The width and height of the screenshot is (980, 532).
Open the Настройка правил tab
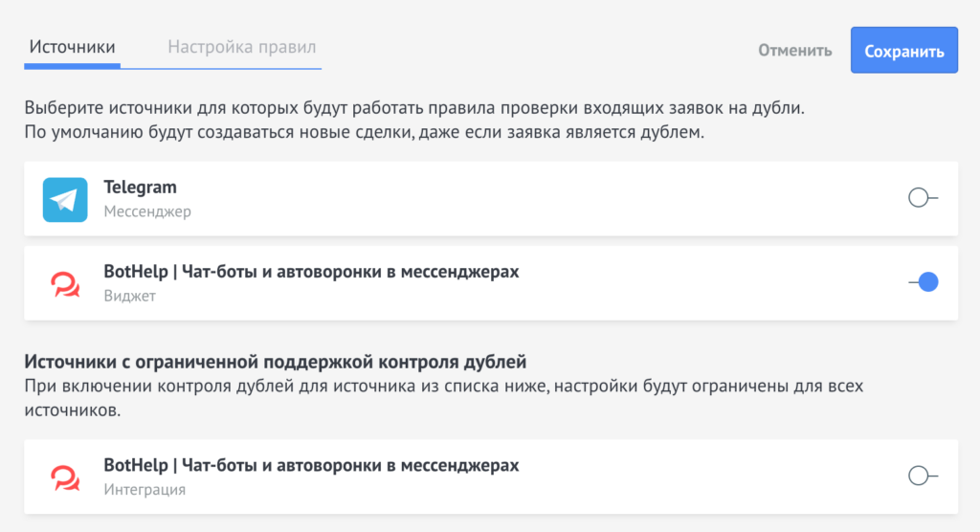241,47
